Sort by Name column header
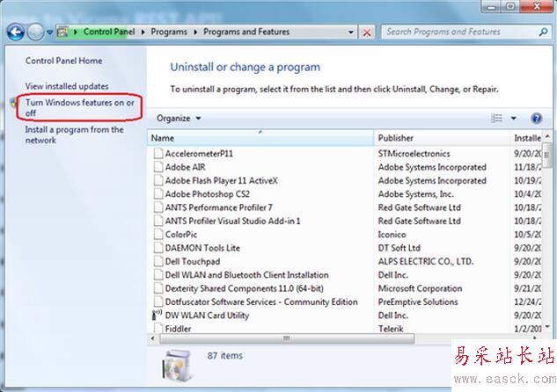Screen dimensions: 557x392 pyautogui.click(x=260, y=138)
